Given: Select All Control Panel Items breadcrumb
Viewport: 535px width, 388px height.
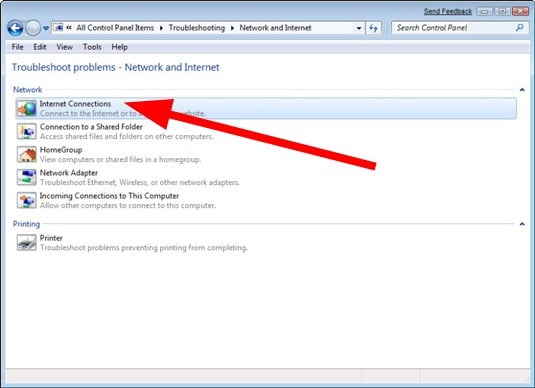Looking at the screenshot, I should coord(115,28).
